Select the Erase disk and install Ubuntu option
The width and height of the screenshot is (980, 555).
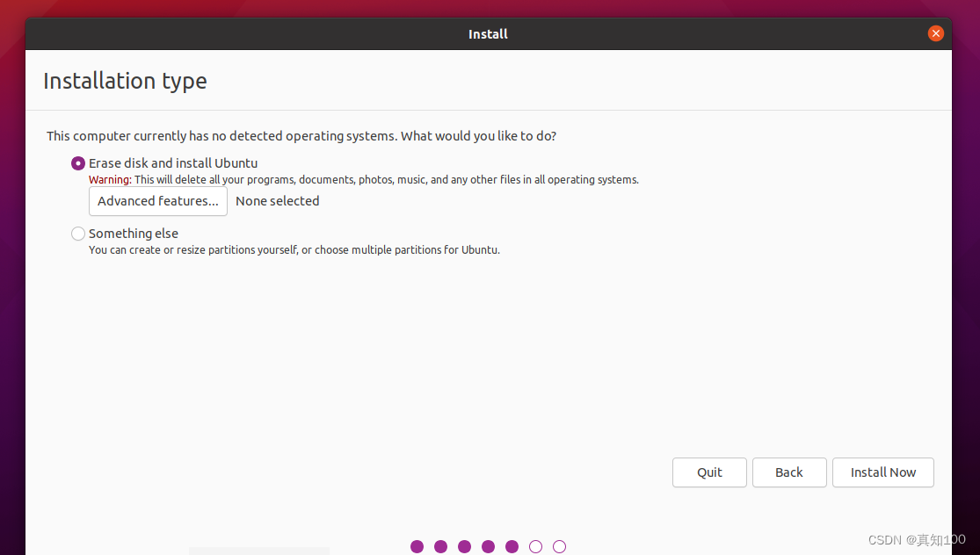tap(77, 163)
